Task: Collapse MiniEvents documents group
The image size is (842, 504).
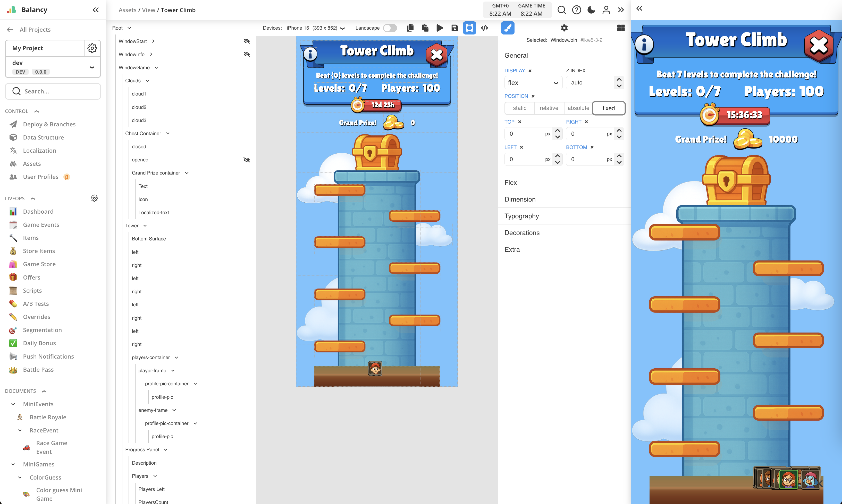Action: 13,404
